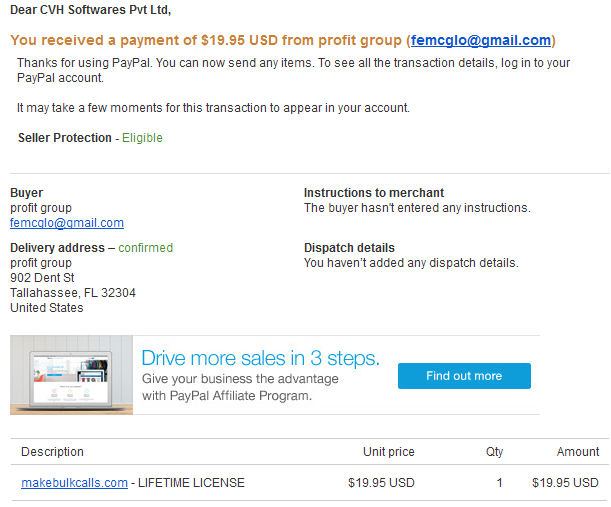Click the Seller Protection label

click(65, 138)
